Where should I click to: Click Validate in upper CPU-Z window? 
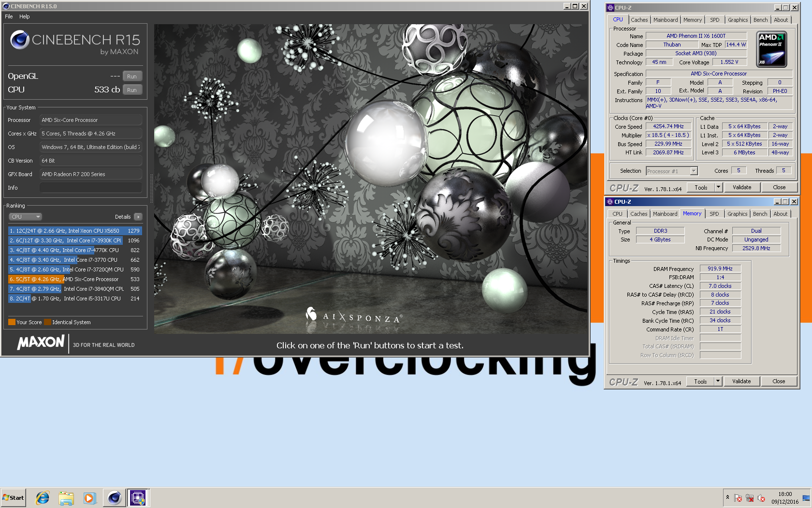tap(742, 187)
